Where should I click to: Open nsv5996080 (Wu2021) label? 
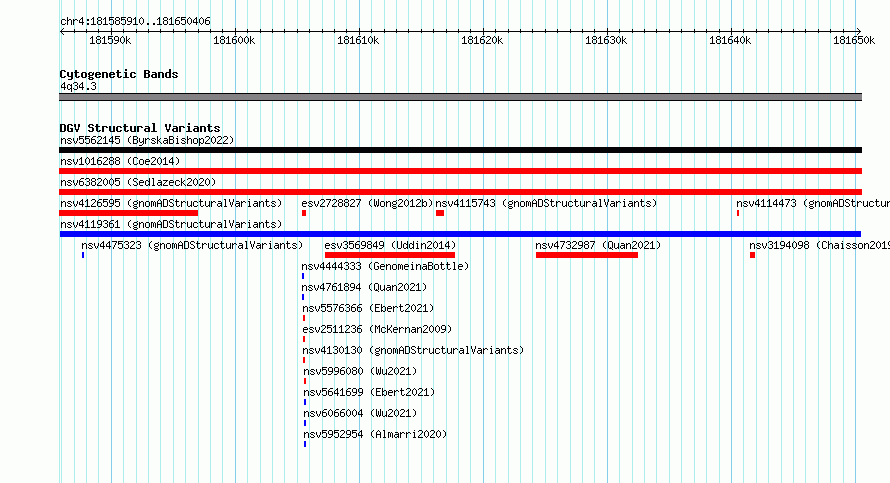click(x=360, y=371)
